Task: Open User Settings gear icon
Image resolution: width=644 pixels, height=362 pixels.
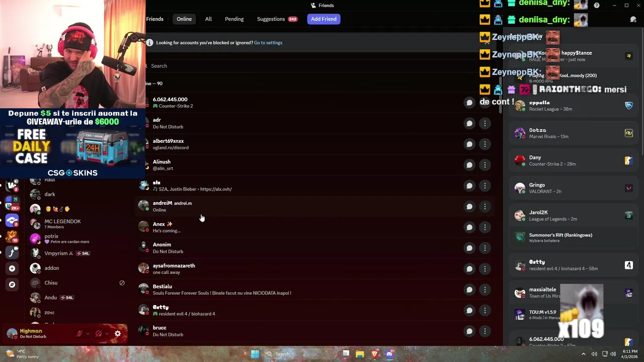Action: click(x=118, y=333)
